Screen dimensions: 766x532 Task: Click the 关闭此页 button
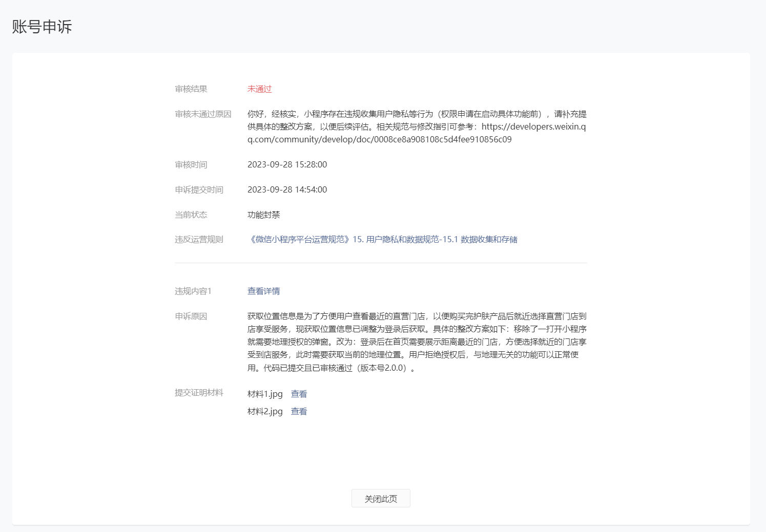pyautogui.click(x=381, y=498)
